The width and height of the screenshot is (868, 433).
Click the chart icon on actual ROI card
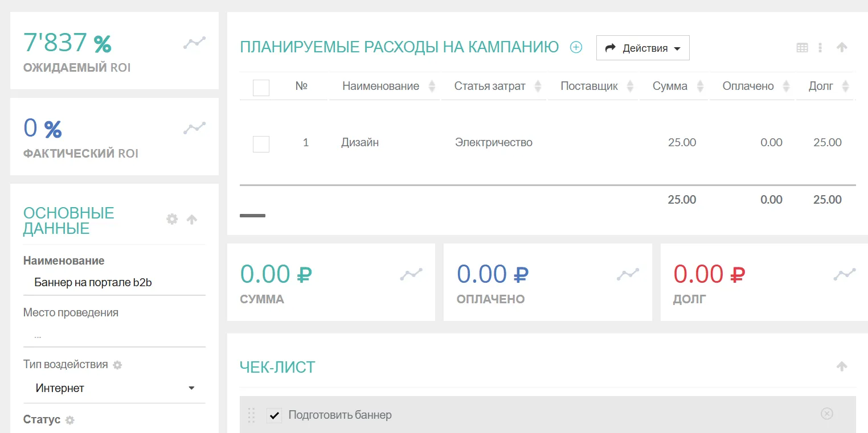[194, 129]
